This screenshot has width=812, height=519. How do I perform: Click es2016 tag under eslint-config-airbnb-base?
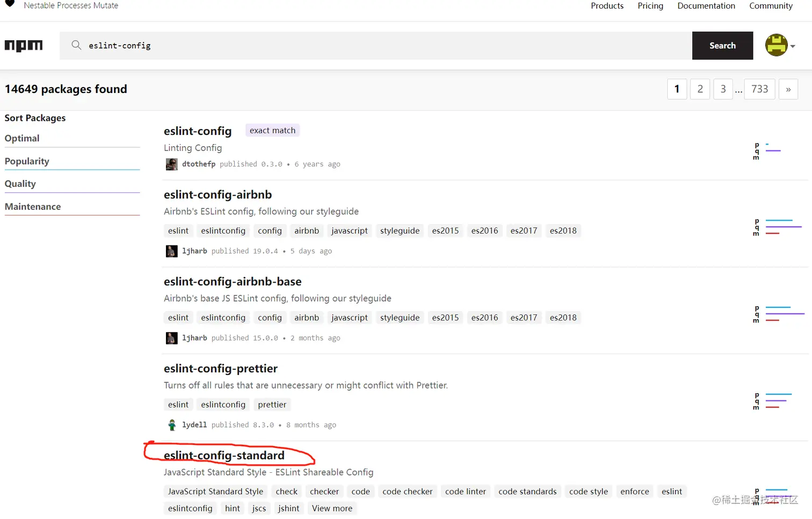(485, 318)
